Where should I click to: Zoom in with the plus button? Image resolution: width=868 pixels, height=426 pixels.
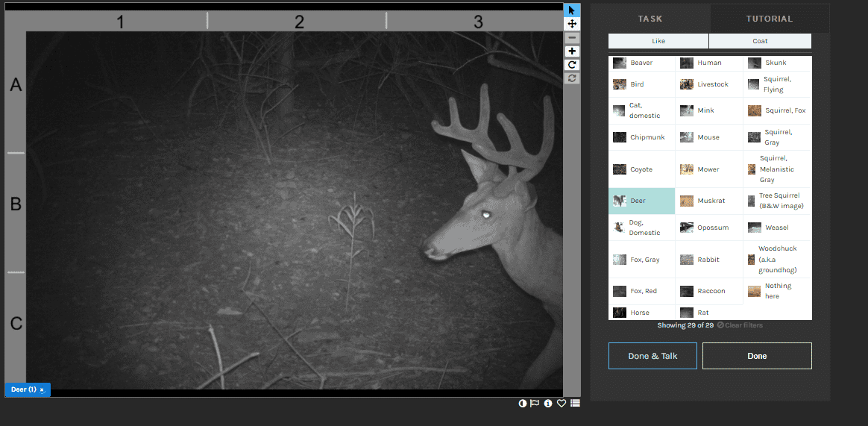click(x=572, y=51)
